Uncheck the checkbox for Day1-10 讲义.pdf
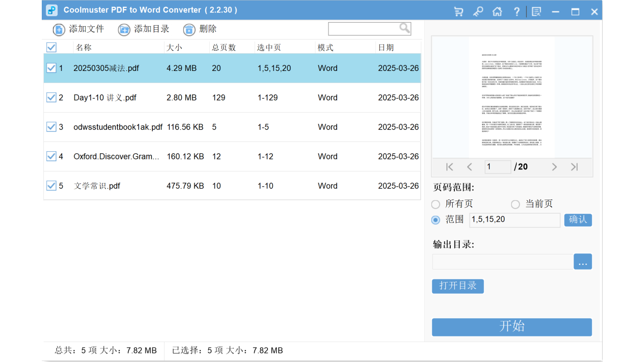The image size is (644, 362). coord(51,97)
